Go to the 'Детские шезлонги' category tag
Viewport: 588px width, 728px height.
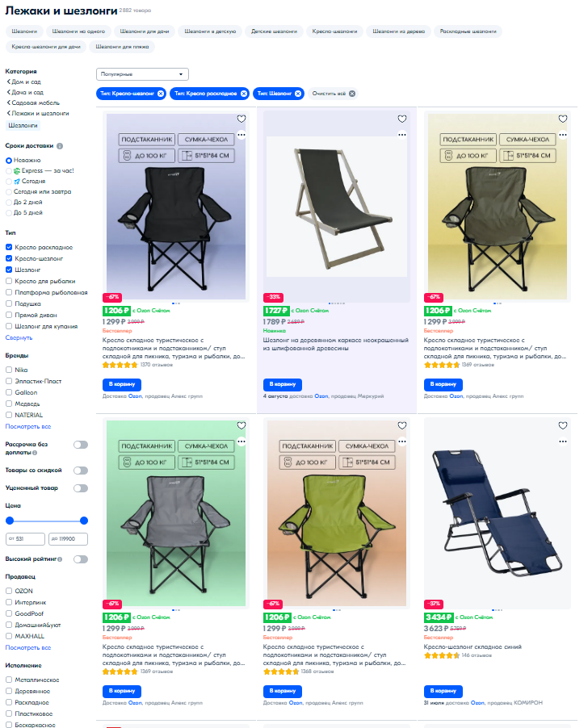tap(274, 31)
